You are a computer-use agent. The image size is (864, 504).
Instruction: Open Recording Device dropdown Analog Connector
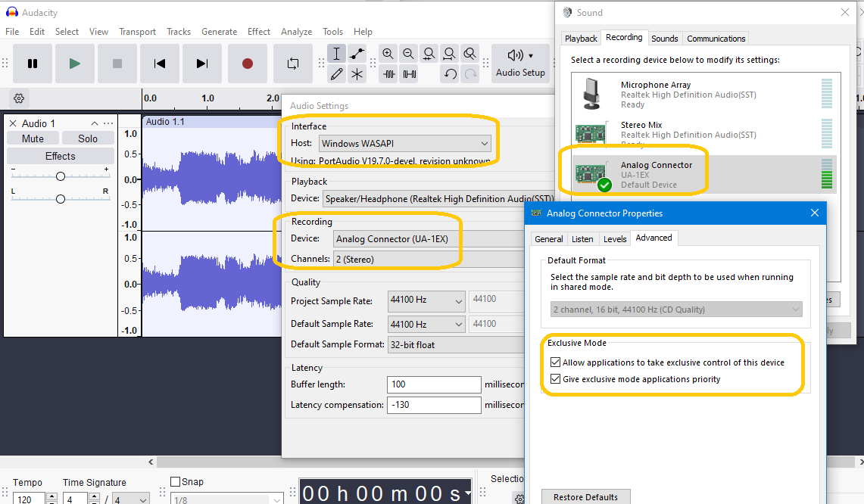click(429, 239)
